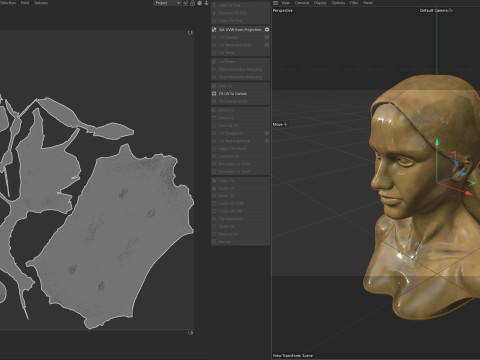480x360 pixels.
Task: Click the Mirror U command
Action: point(241,110)
